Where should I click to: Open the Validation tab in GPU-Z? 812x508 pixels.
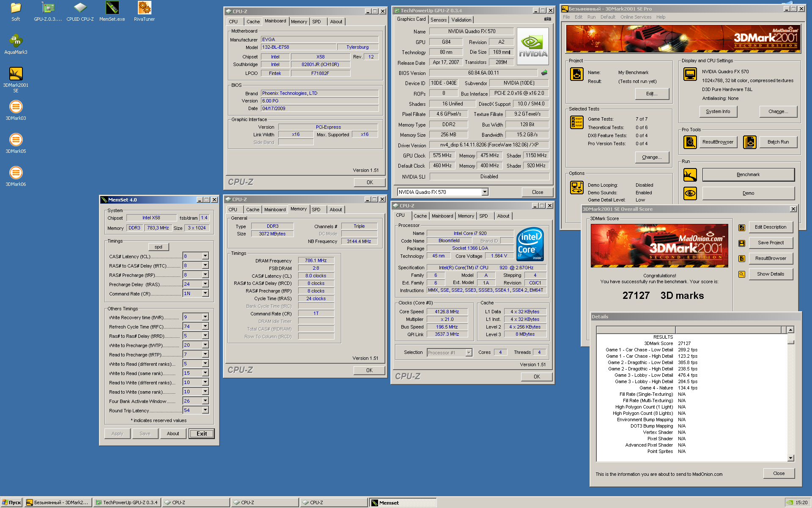point(461,20)
